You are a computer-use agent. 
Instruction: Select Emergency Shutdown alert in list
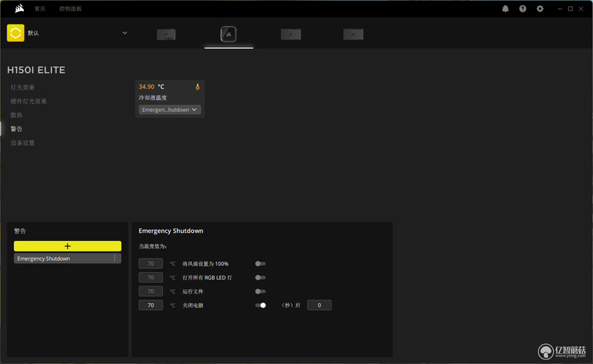67,259
